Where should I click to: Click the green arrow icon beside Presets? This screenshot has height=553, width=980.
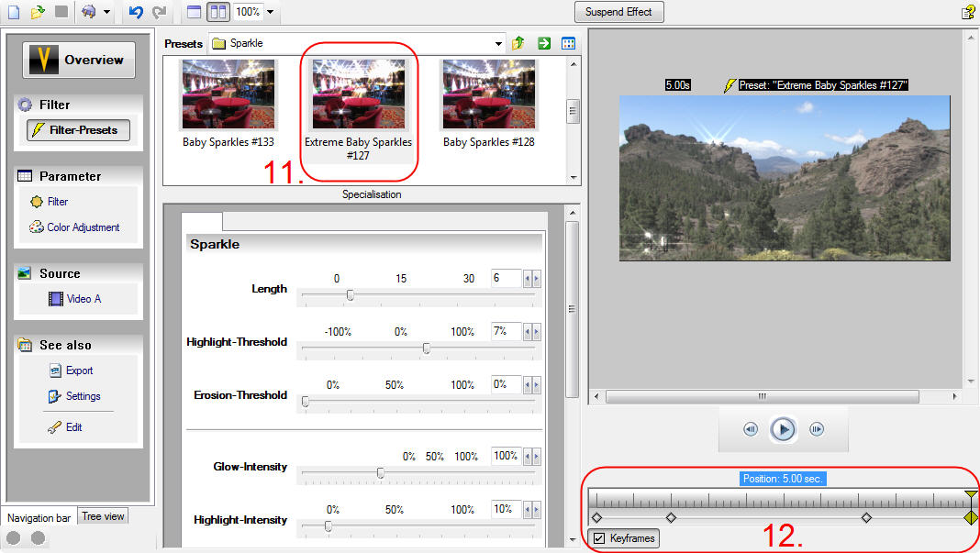(x=543, y=43)
